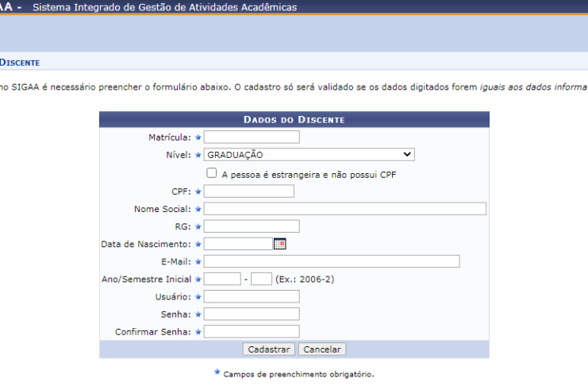Image resolution: width=588 pixels, height=386 pixels.
Task: Click into the CPF text field
Action: coord(248,191)
